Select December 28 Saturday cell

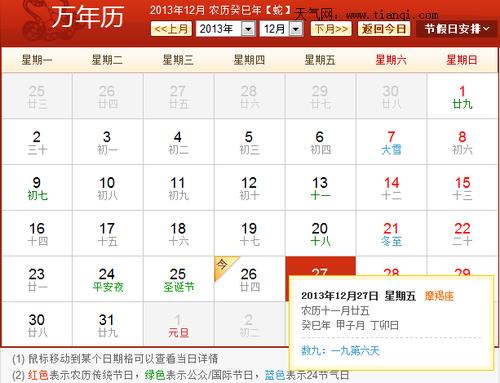coord(391,266)
